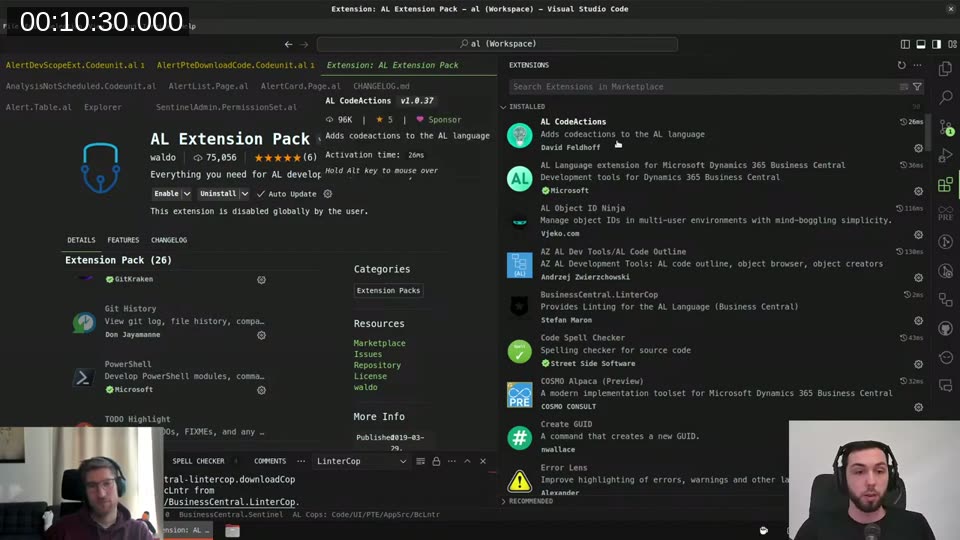The width and height of the screenshot is (960, 540).
Task: Open the Search view in activity bar
Action: pyautogui.click(x=945, y=97)
